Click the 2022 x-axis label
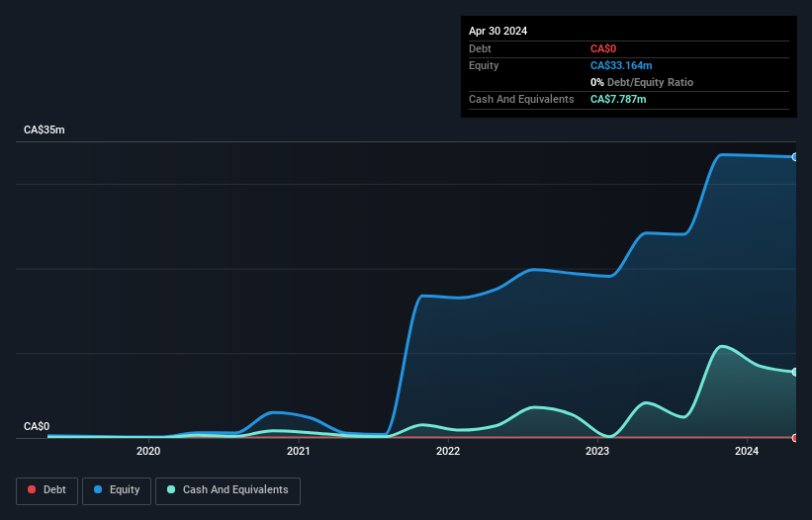 448,451
